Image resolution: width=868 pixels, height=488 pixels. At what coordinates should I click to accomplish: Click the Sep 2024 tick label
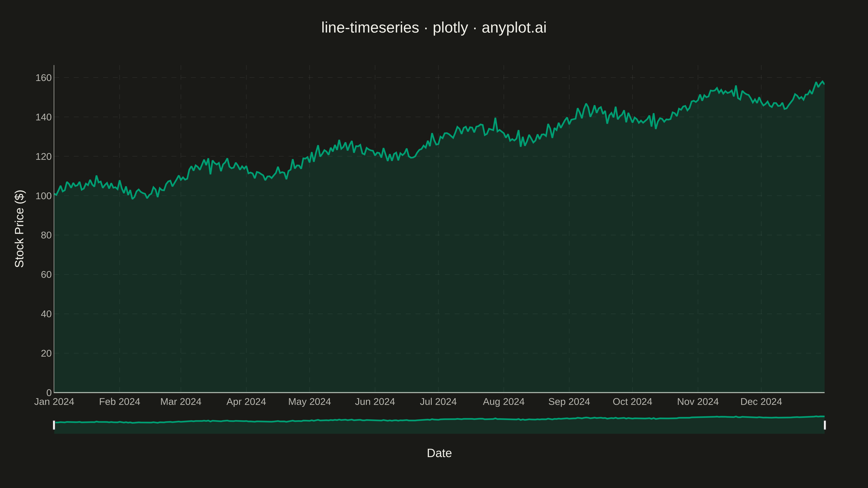569,402
